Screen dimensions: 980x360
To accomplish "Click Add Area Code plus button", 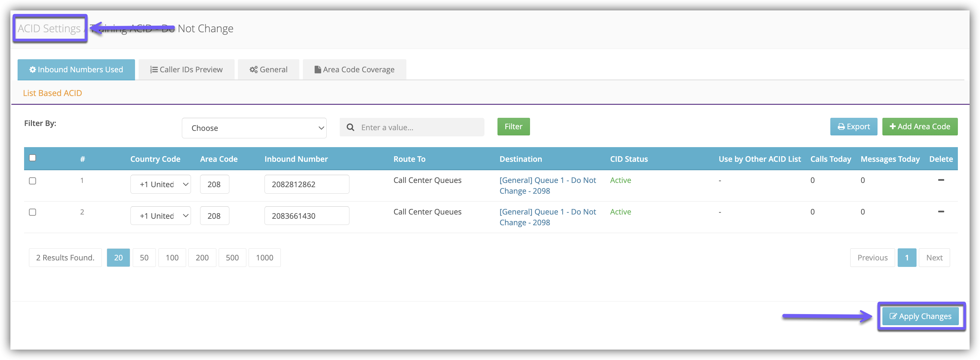I will click(919, 127).
